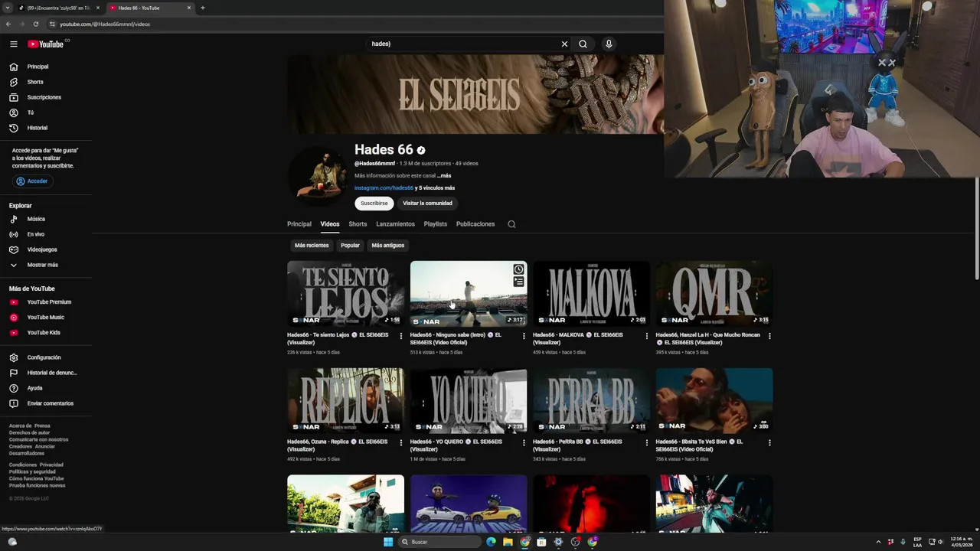The width and height of the screenshot is (980, 551).
Task: Subscribe with the Suscribirse button
Action: point(374,204)
